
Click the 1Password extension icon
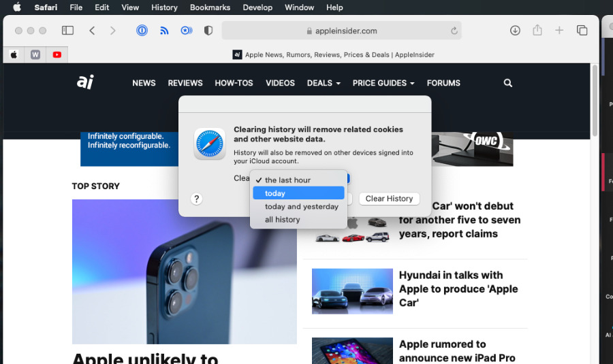[142, 31]
